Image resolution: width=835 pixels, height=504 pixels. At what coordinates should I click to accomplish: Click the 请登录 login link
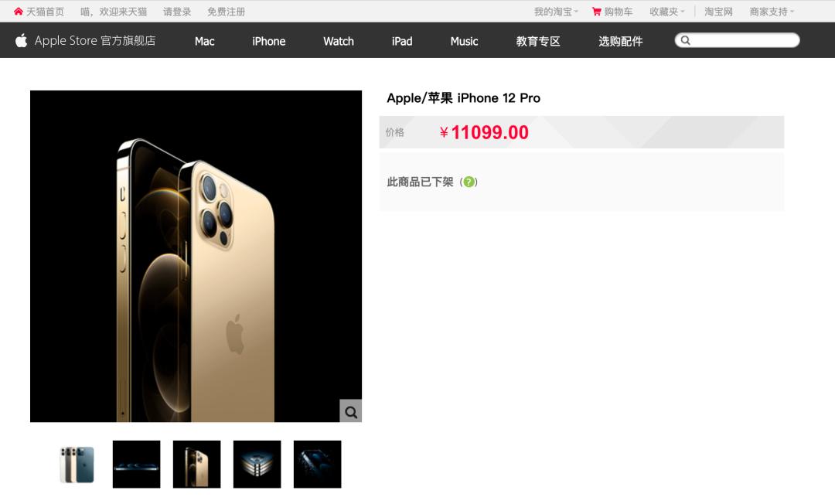click(177, 12)
